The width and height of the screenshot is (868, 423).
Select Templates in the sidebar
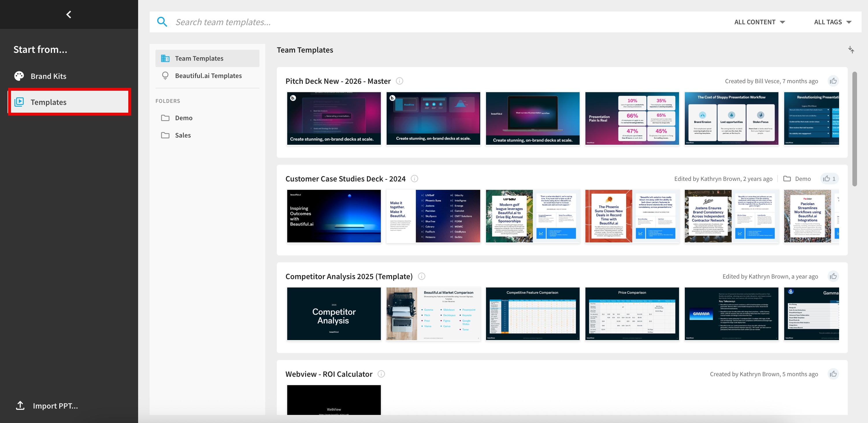[69, 102]
